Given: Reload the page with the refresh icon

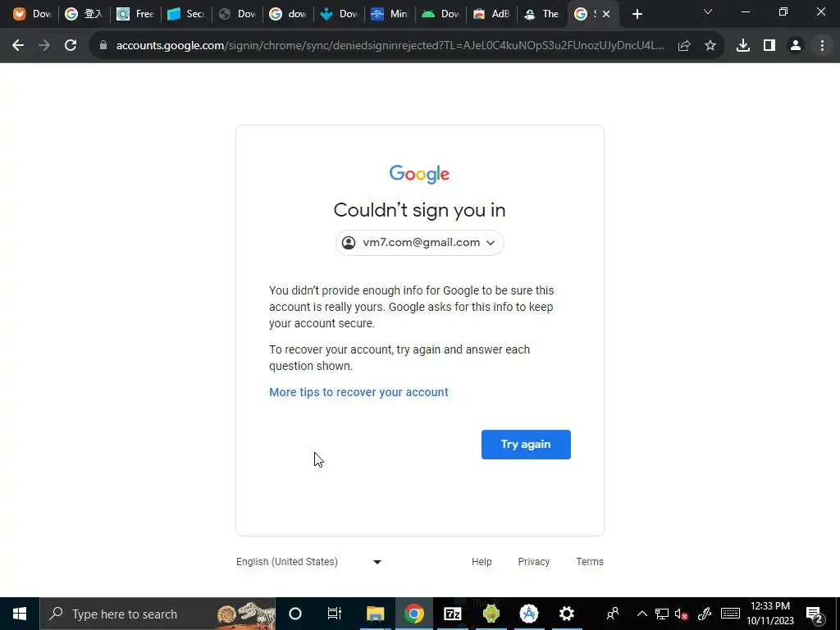Looking at the screenshot, I should 71,46.
